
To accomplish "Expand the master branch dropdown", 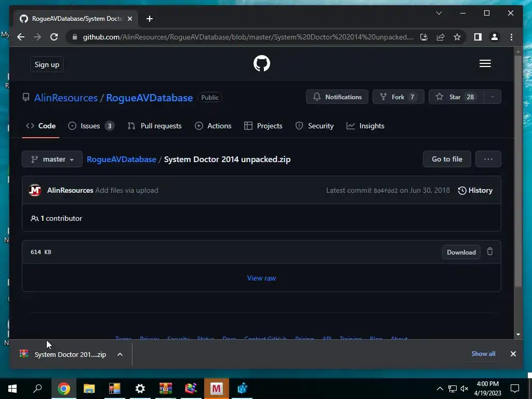I will coord(52,159).
